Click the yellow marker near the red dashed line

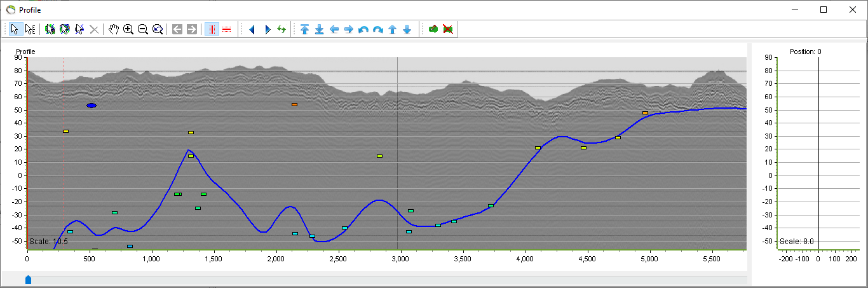point(65,132)
